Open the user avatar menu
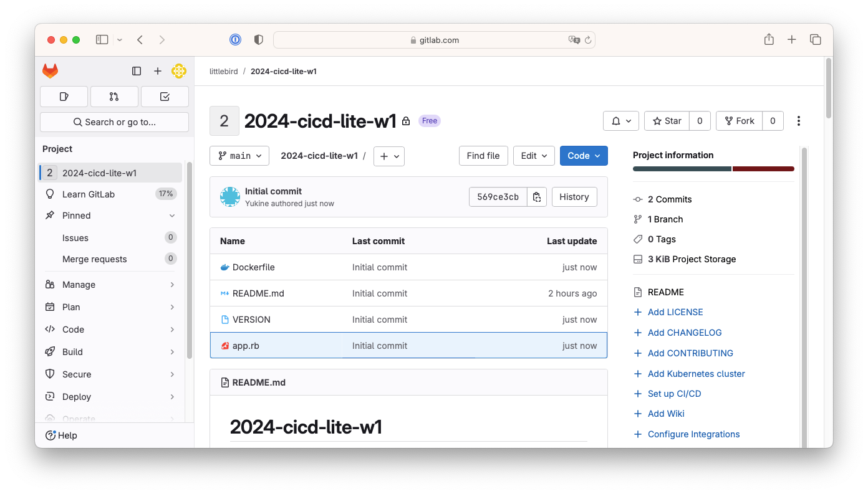Image resolution: width=868 pixels, height=494 pixels. coord(179,71)
